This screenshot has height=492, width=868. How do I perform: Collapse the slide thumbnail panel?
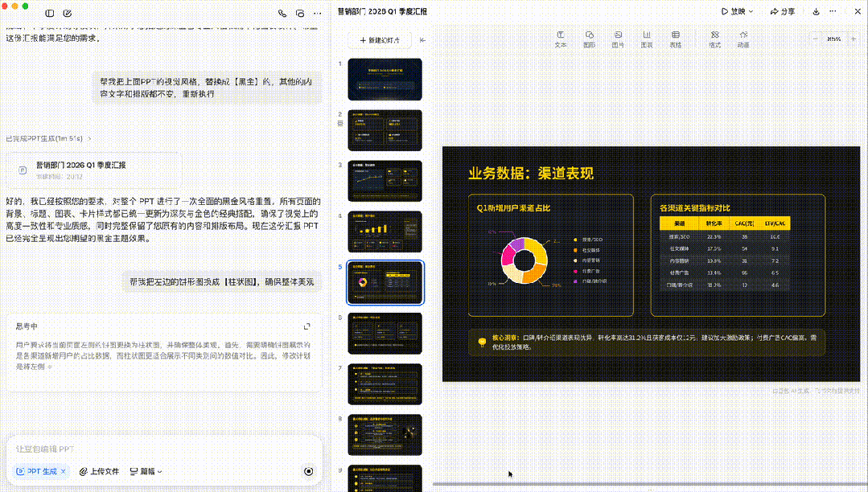pyautogui.click(x=423, y=40)
